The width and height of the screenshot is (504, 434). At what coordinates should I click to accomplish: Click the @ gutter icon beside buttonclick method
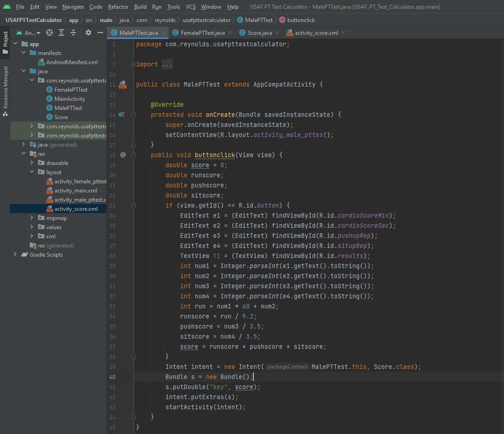[123, 155]
